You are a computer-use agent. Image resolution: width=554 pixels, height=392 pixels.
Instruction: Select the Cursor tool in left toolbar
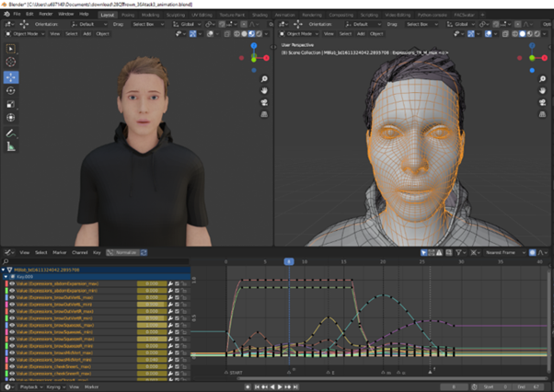point(11,62)
